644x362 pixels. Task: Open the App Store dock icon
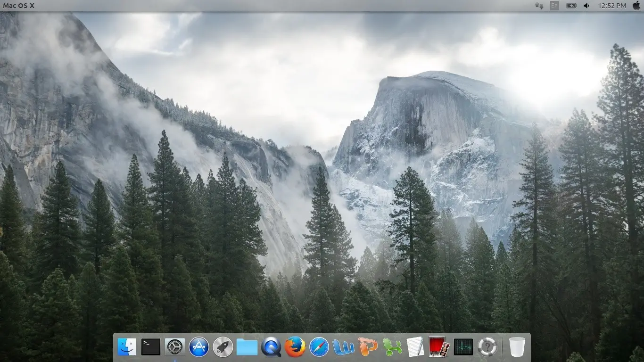[199, 347]
